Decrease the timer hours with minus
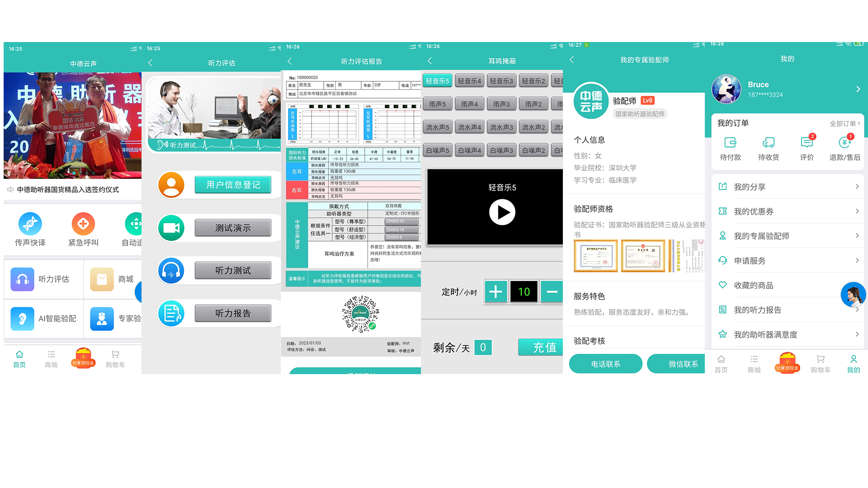The width and height of the screenshot is (868, 488). click(x=552, y=291)
